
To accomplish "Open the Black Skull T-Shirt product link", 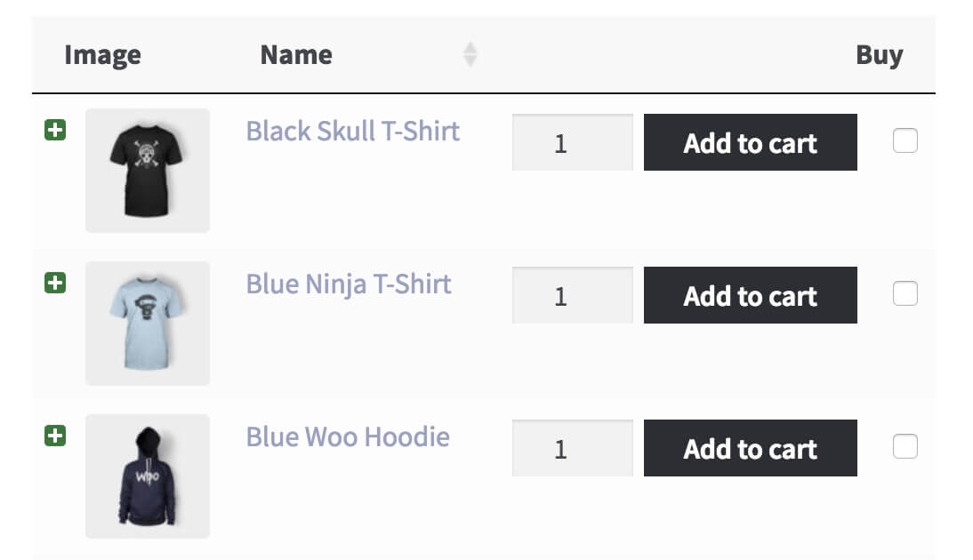I will (352, 132).
